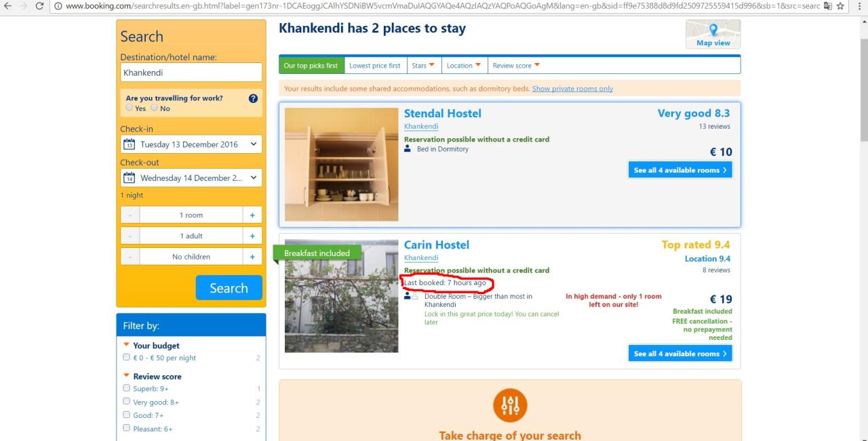This screenshot has height=441, width=868.
Task: Click the Check-out calendar icon
Action: tap(130, 178)
